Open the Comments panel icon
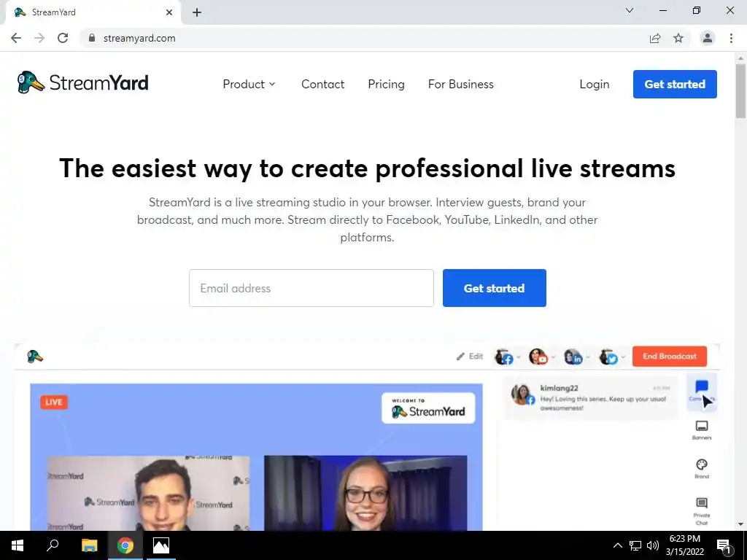Screen dimensions: 747x560 [x=701, y=392]
